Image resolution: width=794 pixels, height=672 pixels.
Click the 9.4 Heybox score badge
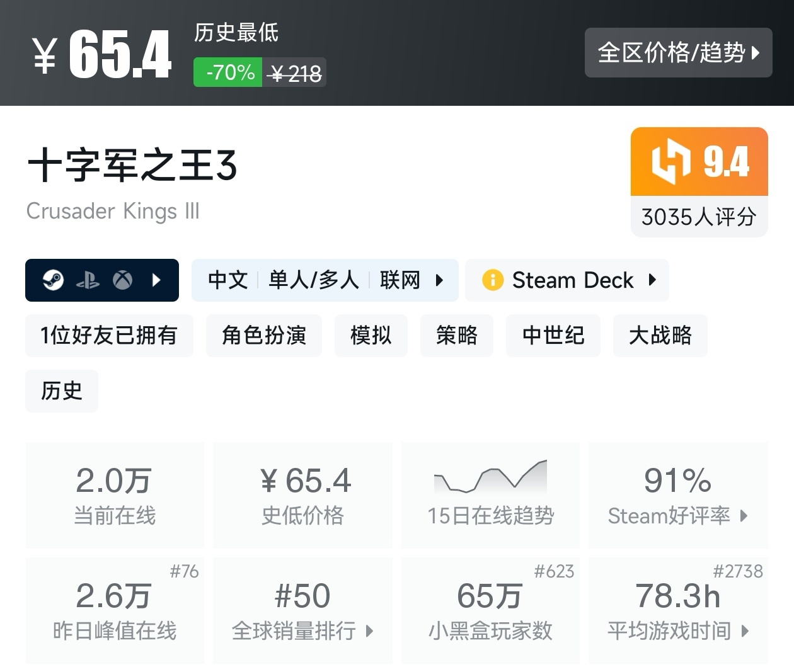coord(699,161)
